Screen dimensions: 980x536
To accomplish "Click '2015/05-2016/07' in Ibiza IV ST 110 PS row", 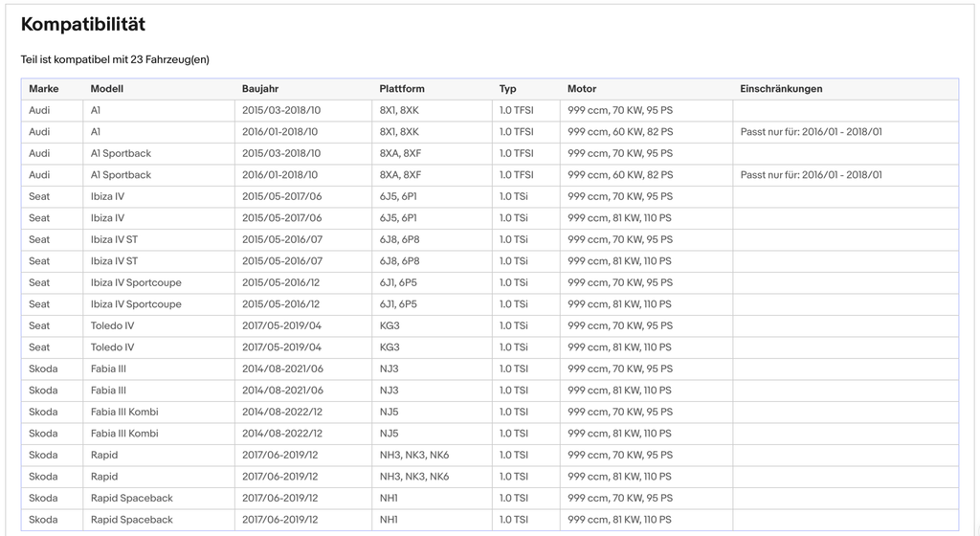I will (x=282, y=261).
